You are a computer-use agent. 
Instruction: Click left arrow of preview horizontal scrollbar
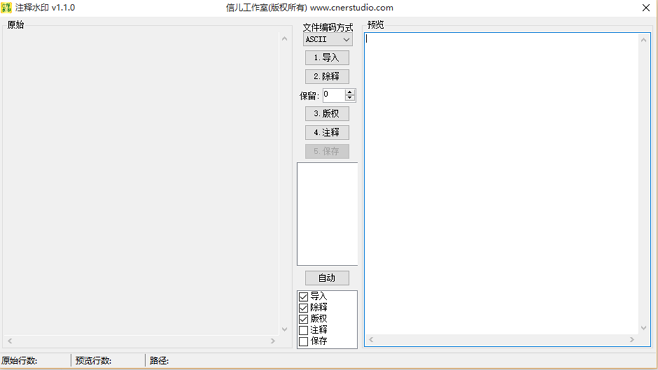pos(371,340)
